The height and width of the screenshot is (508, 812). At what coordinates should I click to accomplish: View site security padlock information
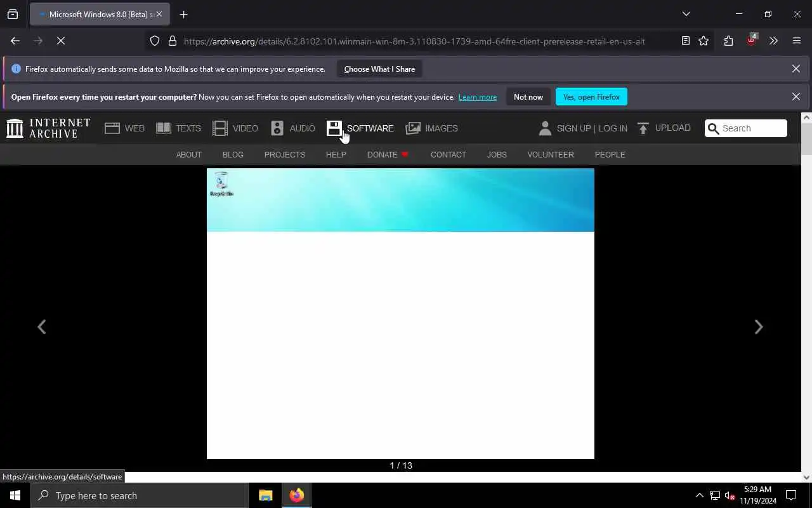[172, 41]
